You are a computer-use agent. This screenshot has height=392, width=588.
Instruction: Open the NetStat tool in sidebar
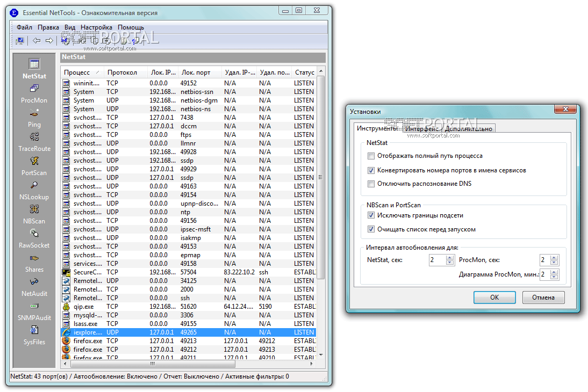34,69
